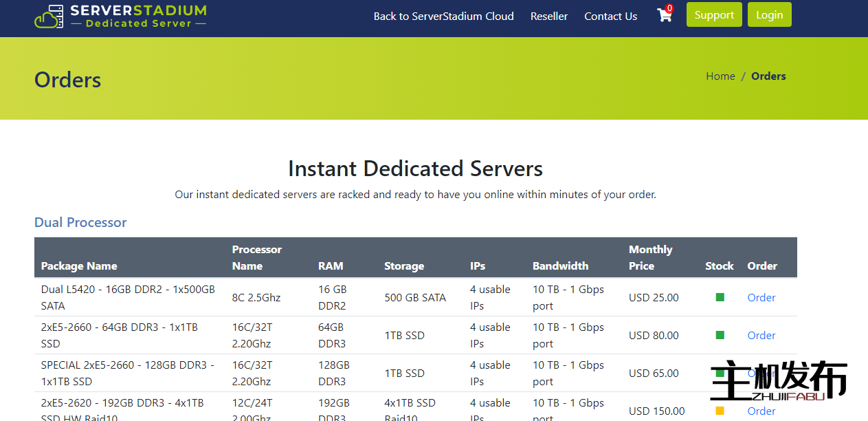
Task: Open the Contact Us menu item
Action: point(610,17)
